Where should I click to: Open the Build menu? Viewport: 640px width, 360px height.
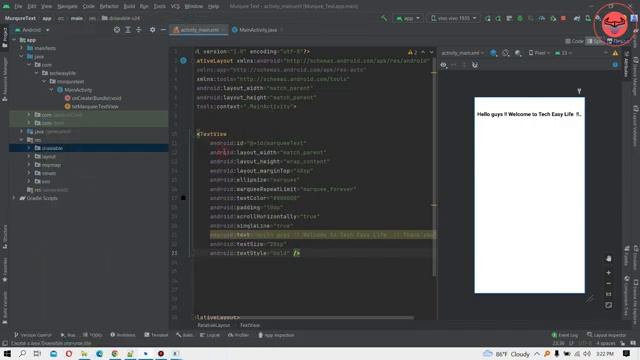[x=129, y=6]
